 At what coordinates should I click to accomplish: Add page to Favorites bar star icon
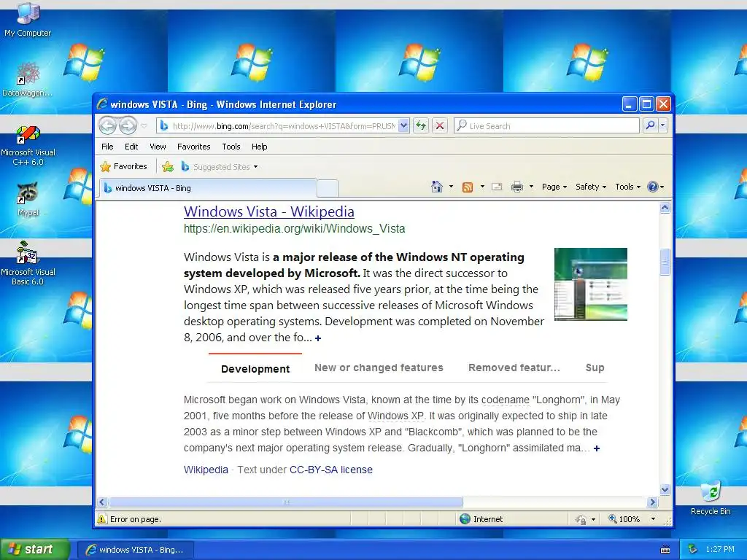coord(168,167)
